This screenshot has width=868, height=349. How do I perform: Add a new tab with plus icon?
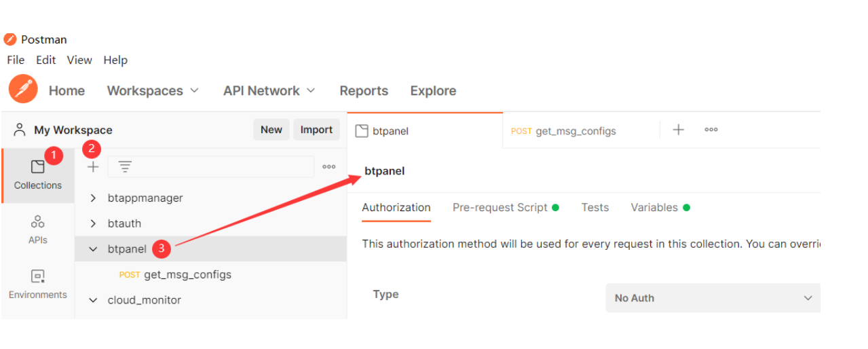678,130
